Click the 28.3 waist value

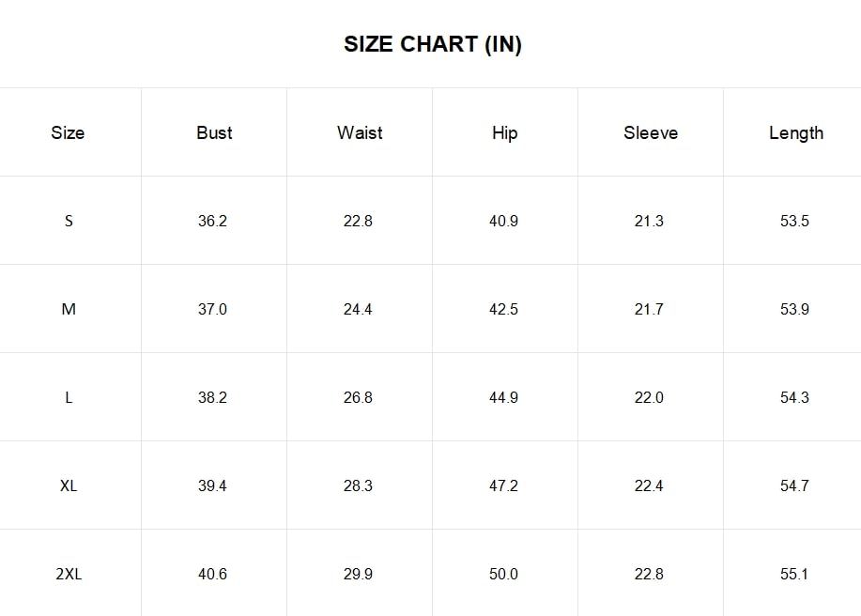[358, 485]
